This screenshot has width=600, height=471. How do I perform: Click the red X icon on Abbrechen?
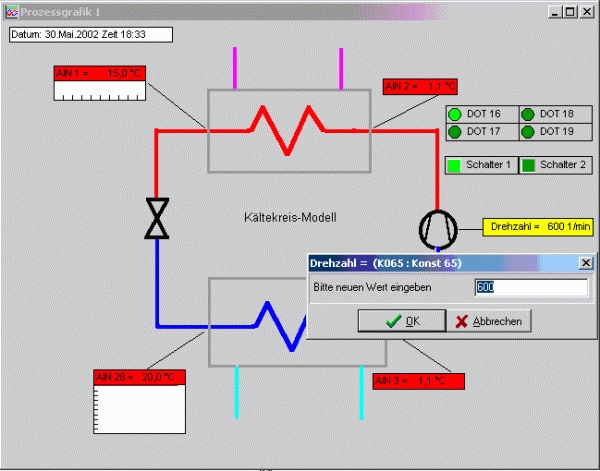tap(461, 321)
